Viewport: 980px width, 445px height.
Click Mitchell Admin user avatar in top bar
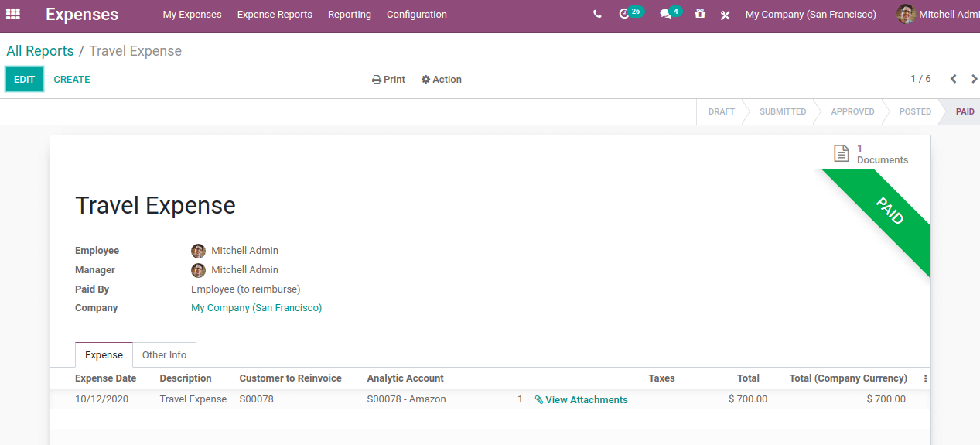click(906, 14)
